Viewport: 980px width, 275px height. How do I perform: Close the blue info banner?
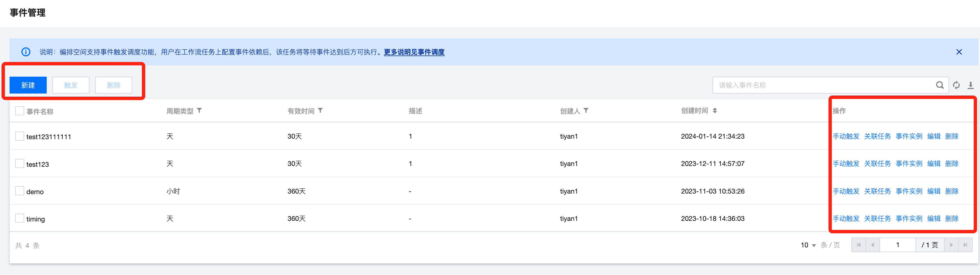(x=959, y=52)
